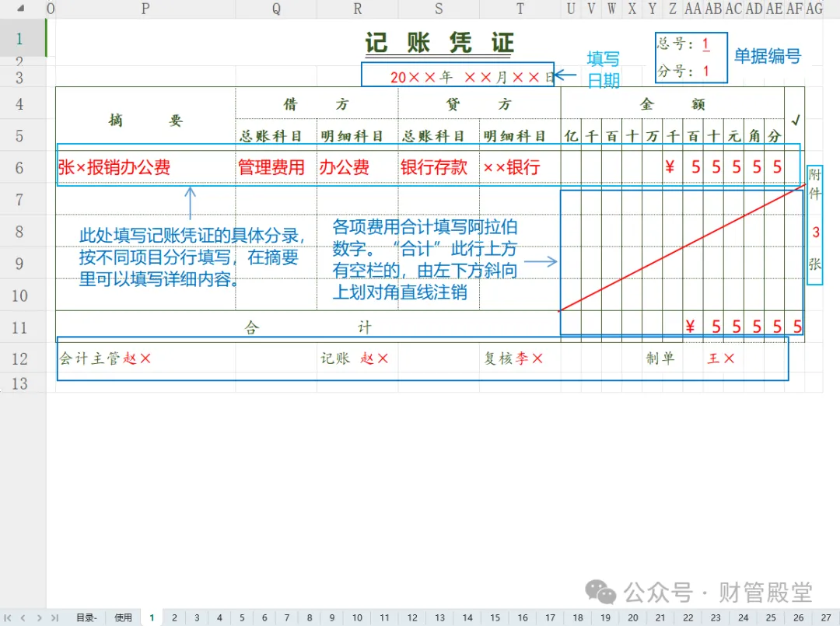The image size is (840, 626).
Task: Click the 贷方 header cell
Action: [479, 104]
